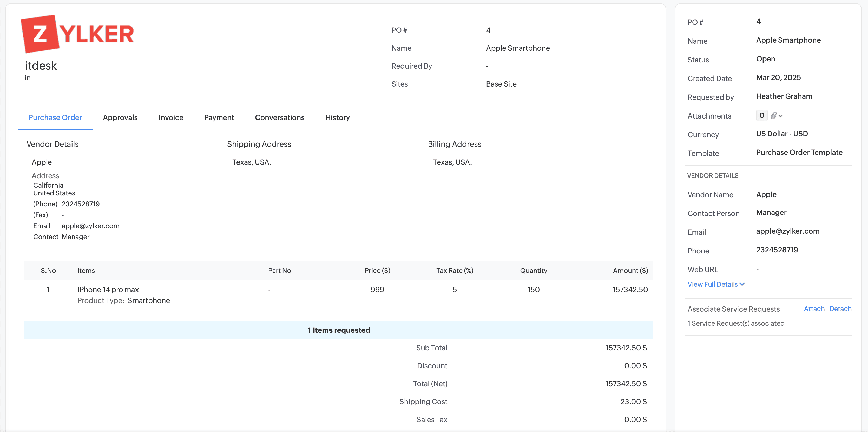The width and height of the screenshot is (868, 432).
Task: Click the Shipping Cost value 23.00 $
Action: [634, 402]
